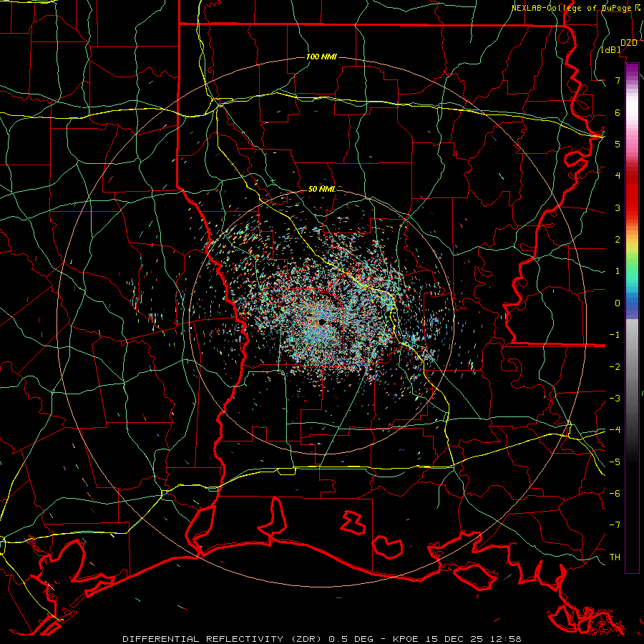Click the "7" tick label on the scale
The width and height of the screenshot is (644, 644).
click(x=618, y=80)
